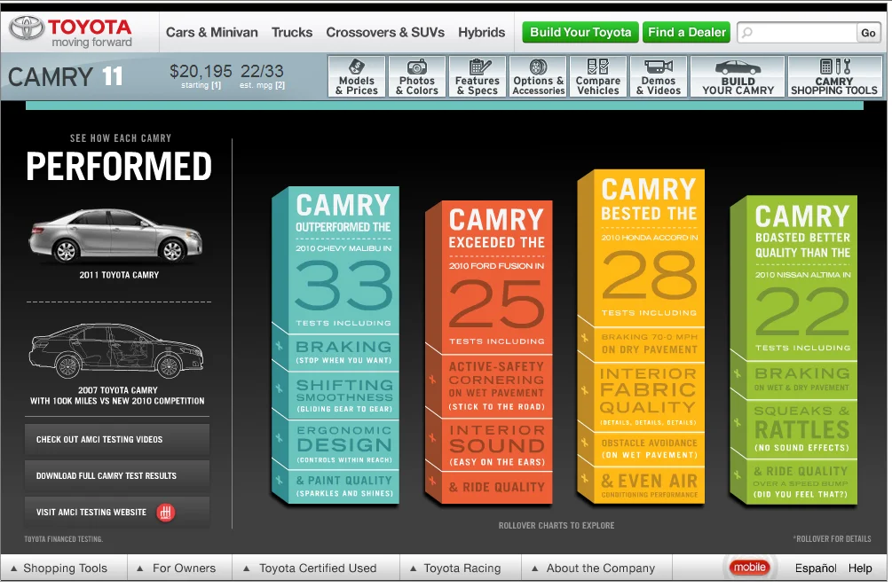Click starting price footnote [1]
Viewport: 892px width, 588px height.
pos(217,85)
